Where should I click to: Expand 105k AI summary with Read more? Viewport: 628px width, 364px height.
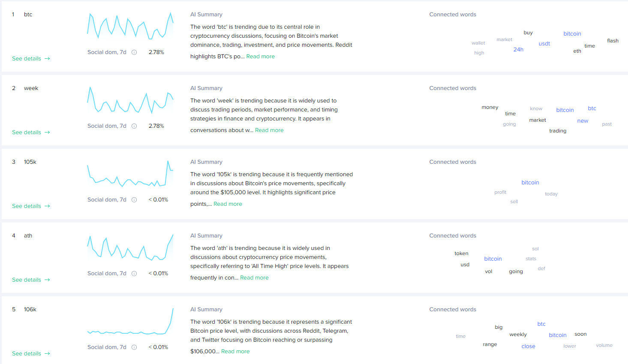point(228,204)
